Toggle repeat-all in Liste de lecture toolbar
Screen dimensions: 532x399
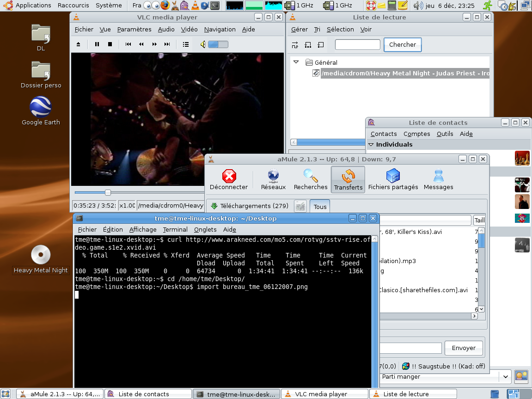pyautogui.click(x=308, y=45)
